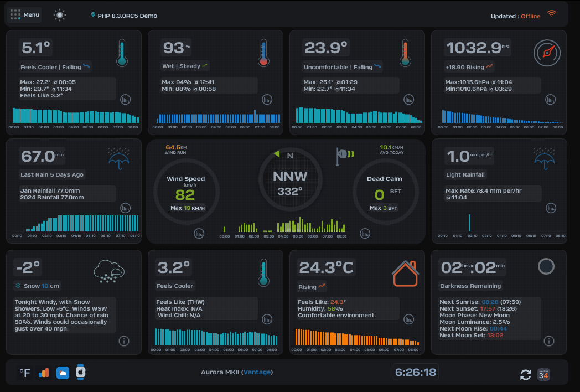
Task: Click the 1032.9 hPa pressure reading
Action: pyautogui.click(x=478, y=48)
